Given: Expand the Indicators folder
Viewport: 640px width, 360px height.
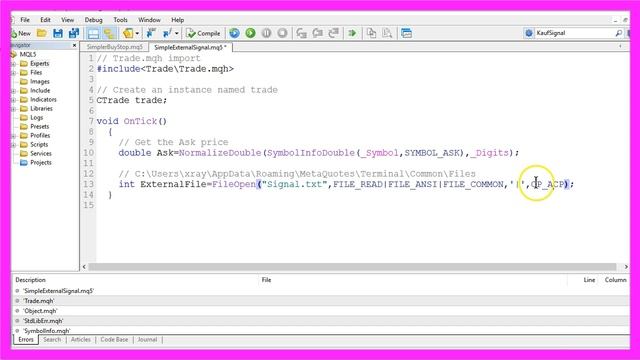Looking at the screenshot, I should [x=14, y=100].
